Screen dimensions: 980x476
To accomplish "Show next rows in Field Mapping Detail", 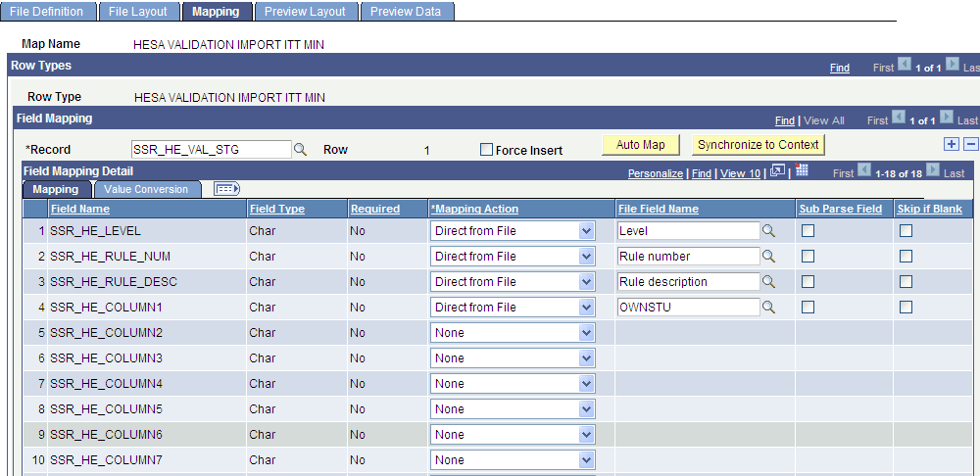I will (933, 170).
